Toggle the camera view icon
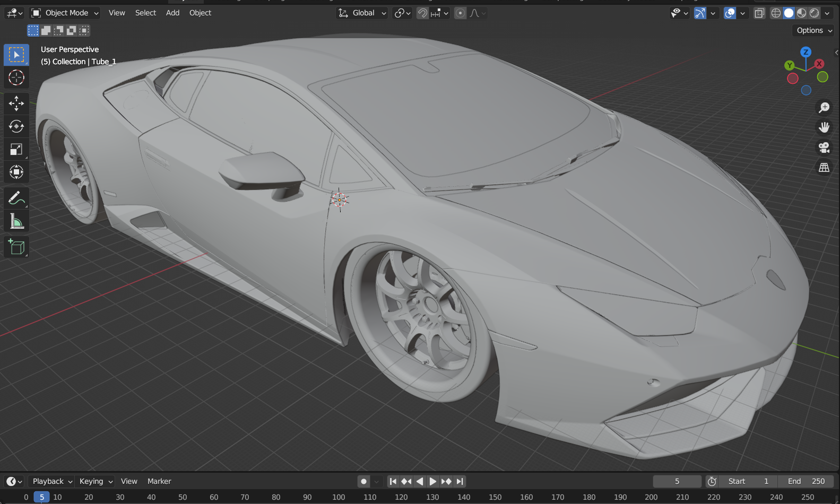This screenshot has height=504, width=840. [x=824, y=147]
